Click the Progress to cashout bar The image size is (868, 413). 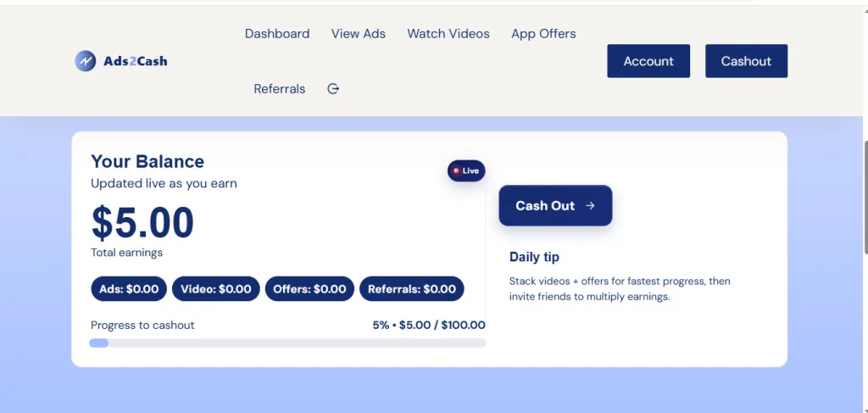pyautogui.click(x=287, y=343)
